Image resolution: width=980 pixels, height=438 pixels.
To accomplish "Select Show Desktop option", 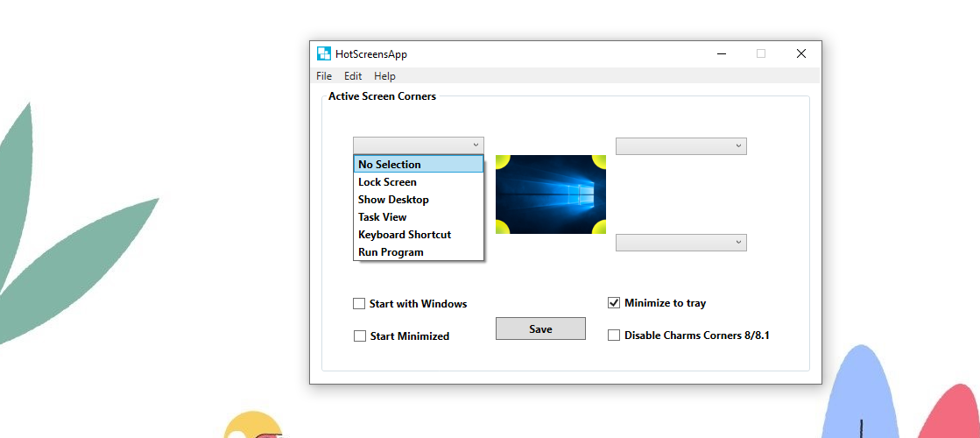I will pyautogui.click(x=418, y=200).
